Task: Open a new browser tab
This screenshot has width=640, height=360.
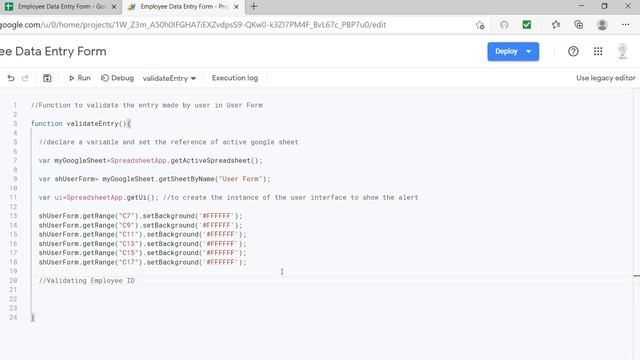Action: tap(253, 6)
